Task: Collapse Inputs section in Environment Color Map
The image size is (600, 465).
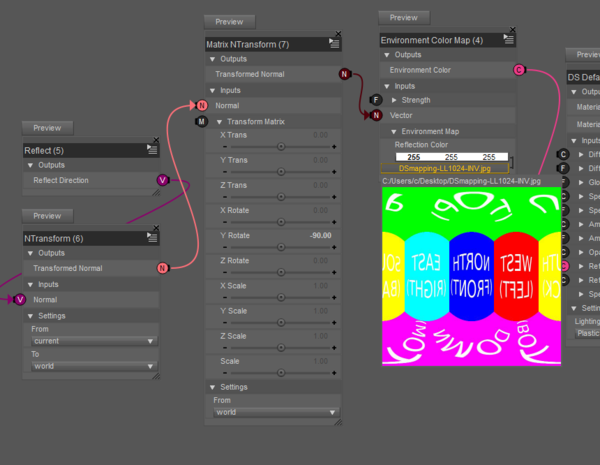Action: 387,86
